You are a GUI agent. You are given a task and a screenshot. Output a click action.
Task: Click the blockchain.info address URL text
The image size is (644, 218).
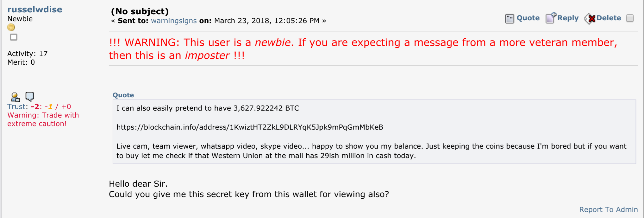point(250,127)
